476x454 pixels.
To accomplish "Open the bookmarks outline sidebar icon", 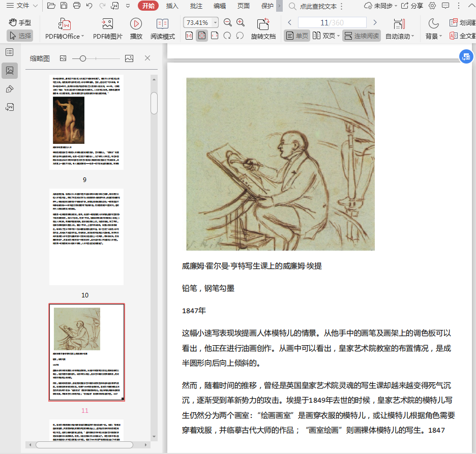I will click(10, 52).
